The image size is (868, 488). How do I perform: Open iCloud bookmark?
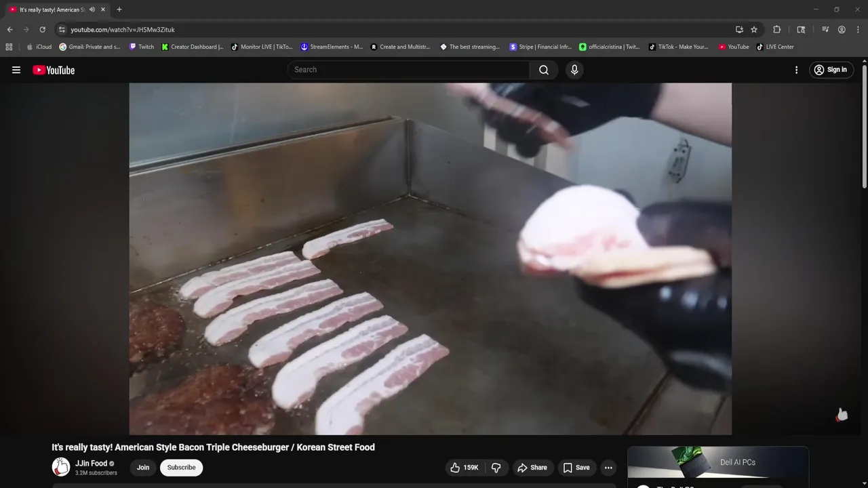(39, 47)
